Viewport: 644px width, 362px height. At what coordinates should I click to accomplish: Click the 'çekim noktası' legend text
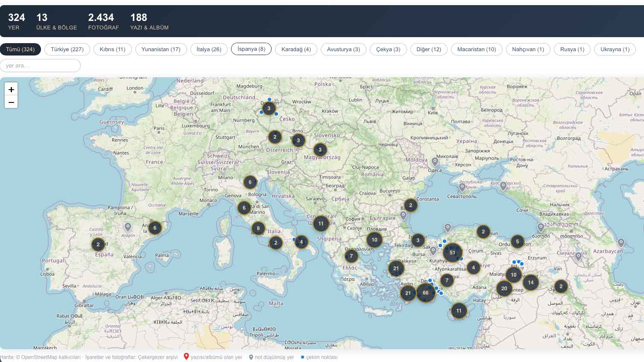click(322, 357)
